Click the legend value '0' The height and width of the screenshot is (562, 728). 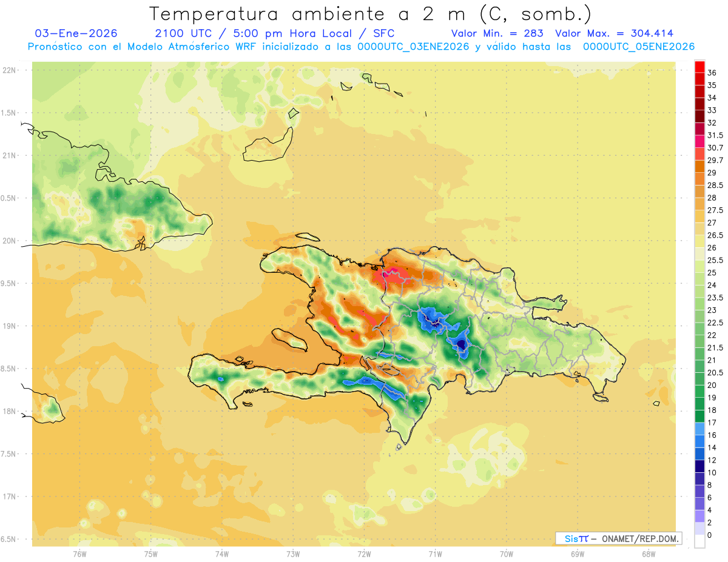(x=710, y=535)
